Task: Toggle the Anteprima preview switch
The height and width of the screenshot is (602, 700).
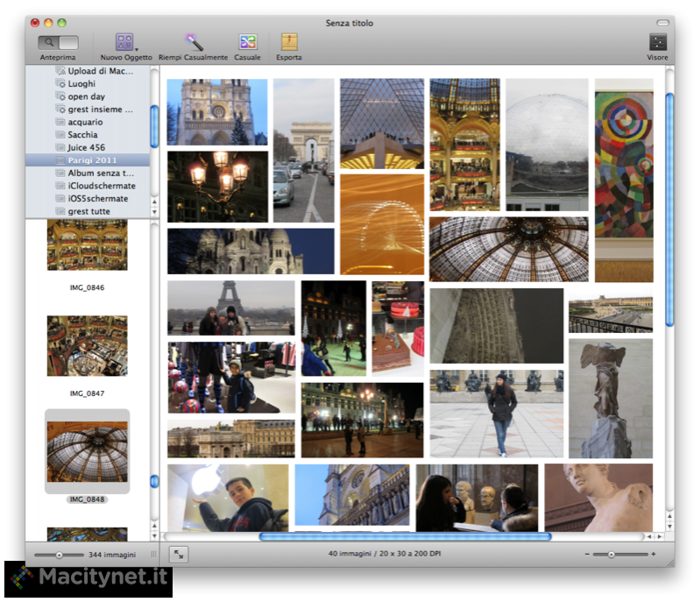Action: tap(58, 42)
